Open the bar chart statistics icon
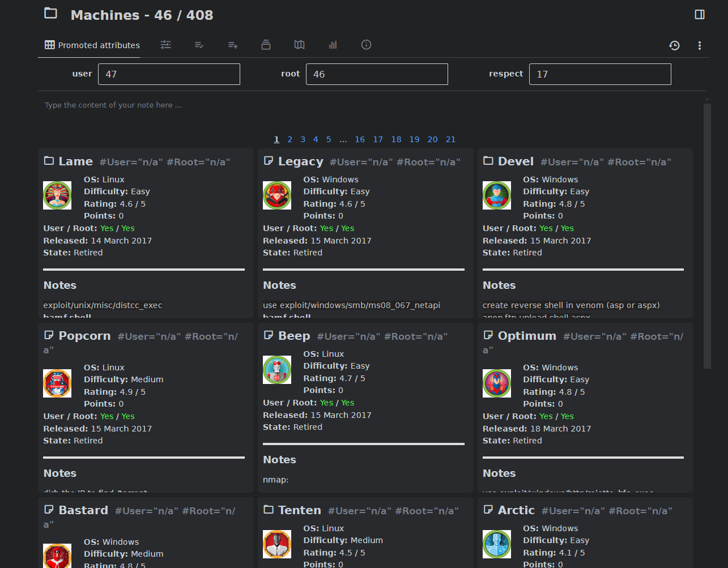The width and height of the screenshot is (728, 568). pos(333,45)
